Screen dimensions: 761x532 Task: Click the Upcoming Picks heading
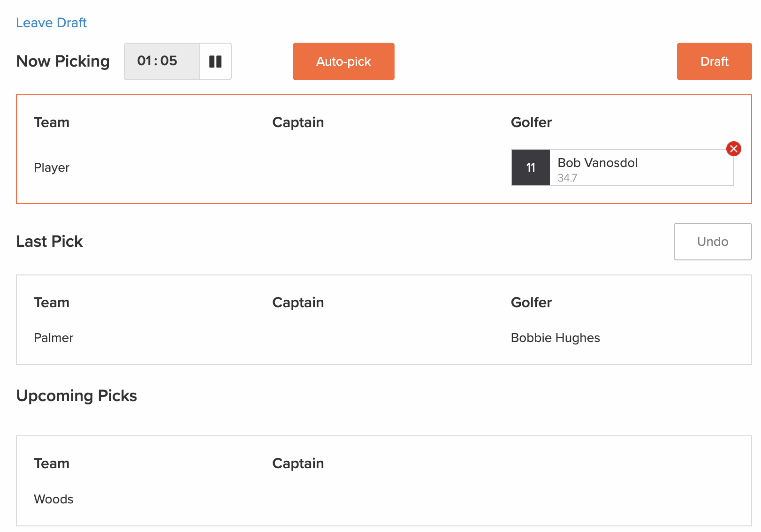(x=76, y=396)
